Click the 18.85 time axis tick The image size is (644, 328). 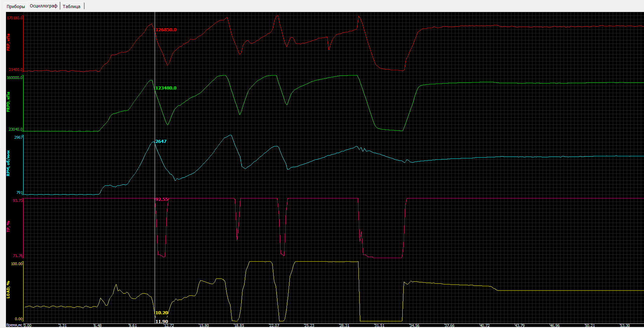point(239,326)
